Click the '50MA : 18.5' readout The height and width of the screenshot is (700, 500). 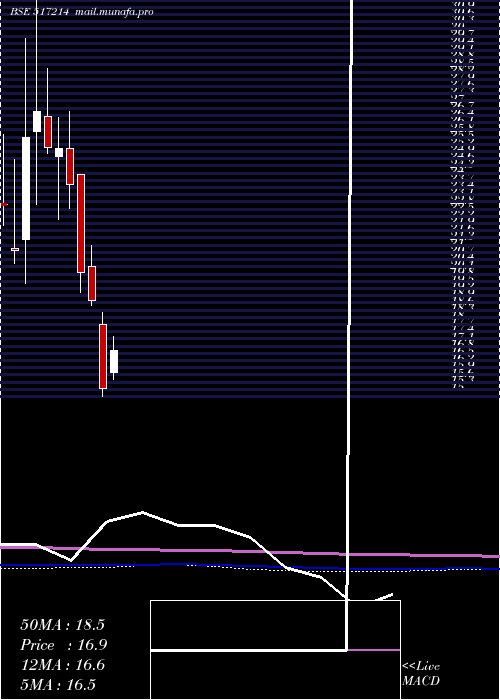click(x=62, y=625)
